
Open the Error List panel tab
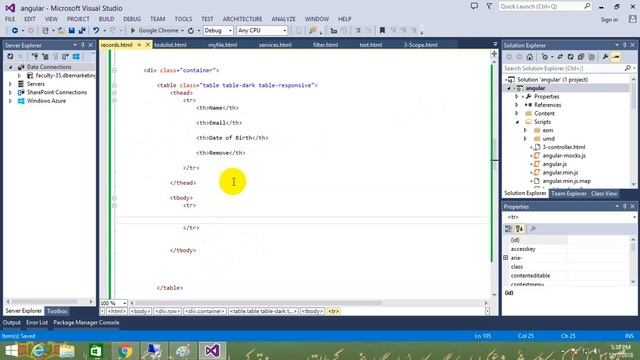click(x=37, y=322)
